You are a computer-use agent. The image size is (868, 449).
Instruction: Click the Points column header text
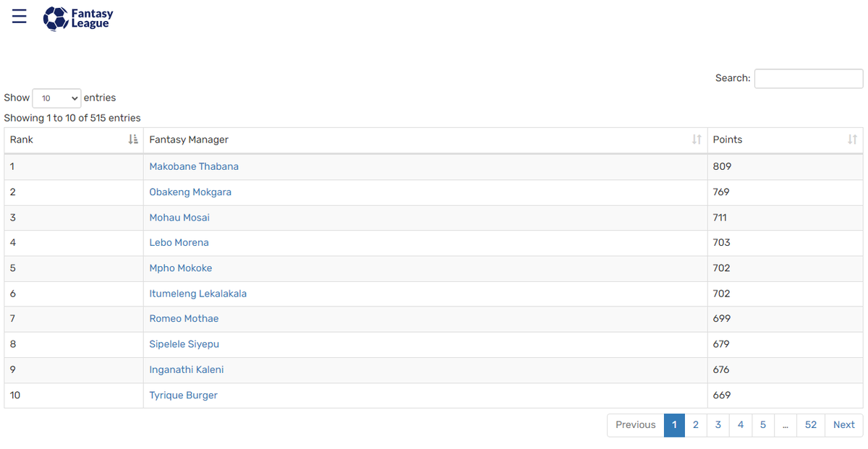(x=728, y=140)
